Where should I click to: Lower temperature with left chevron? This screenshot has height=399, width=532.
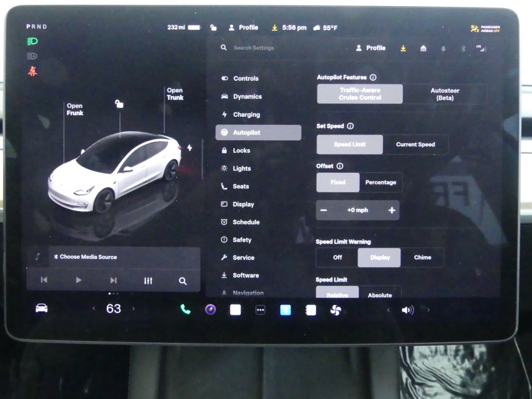point(94,308)
